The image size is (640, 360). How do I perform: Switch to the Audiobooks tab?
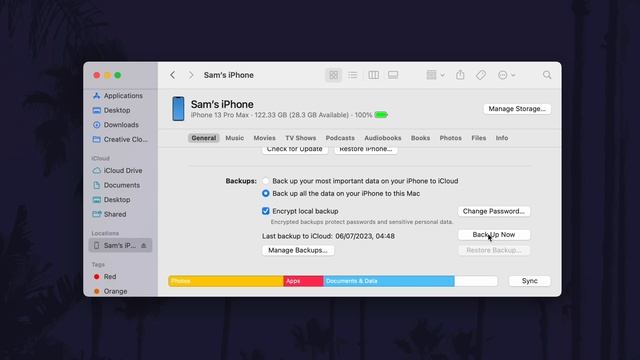click(382, 138)
